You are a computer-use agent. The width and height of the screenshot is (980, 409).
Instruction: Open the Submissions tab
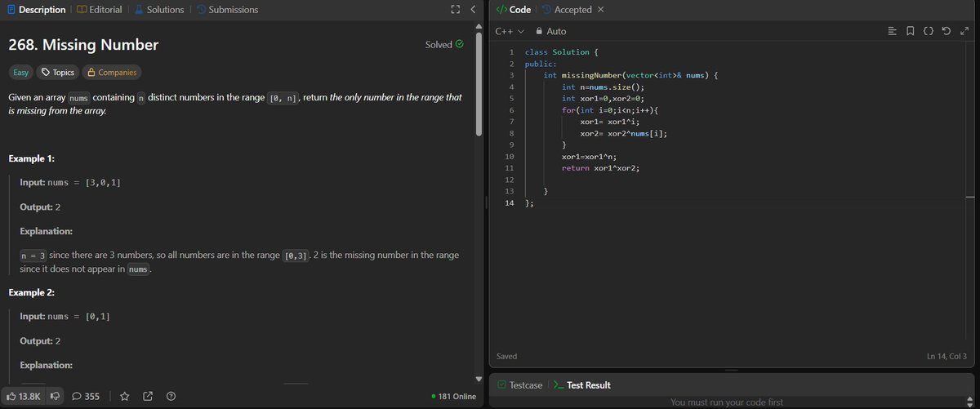[226, 10]
